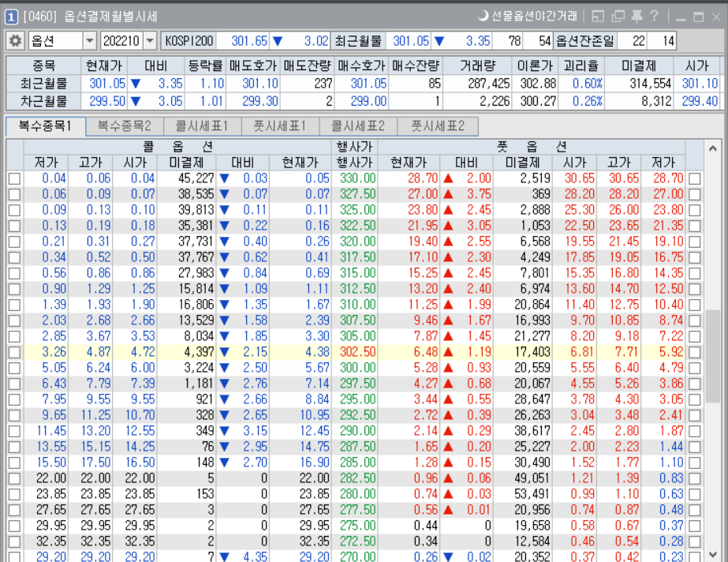The height and width of the screenshot is (562, 728).
Task: Click call open interest 45,227
Action: [196, 178]
